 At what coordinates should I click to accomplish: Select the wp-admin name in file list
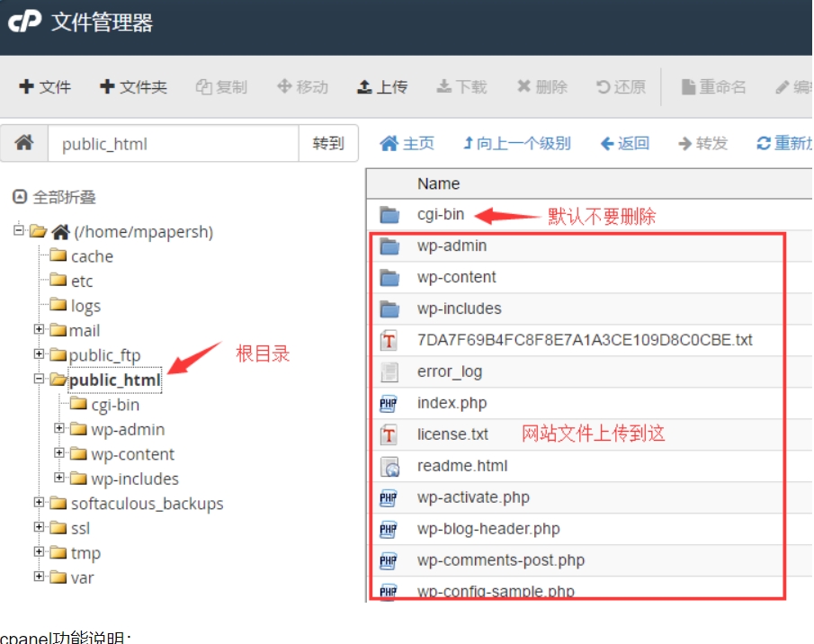[452, 246]
